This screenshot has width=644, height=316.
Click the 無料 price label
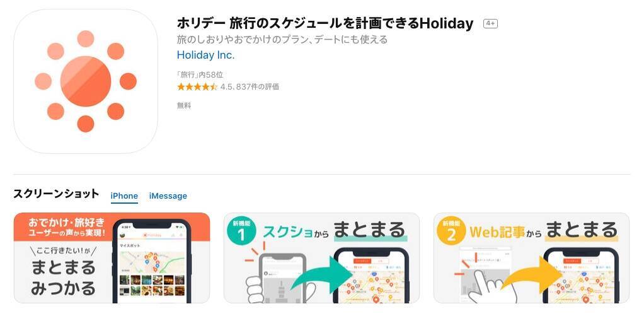184,105
